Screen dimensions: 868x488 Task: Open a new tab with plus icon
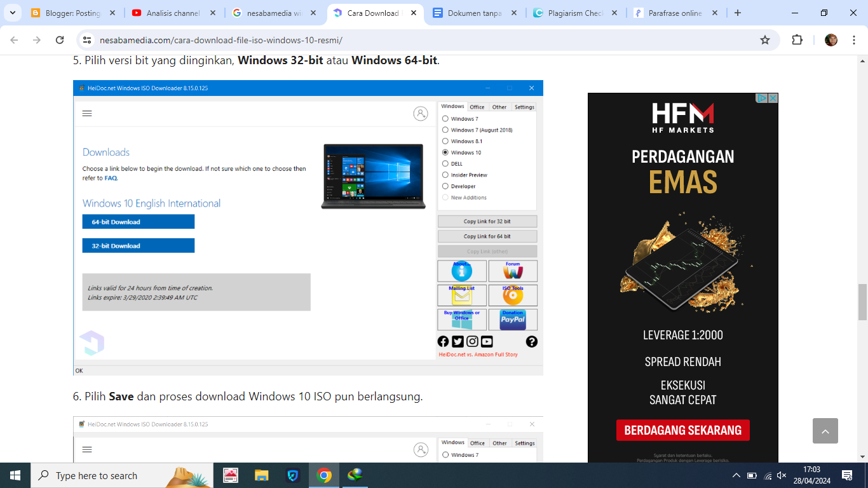click(x=737, y=13)
